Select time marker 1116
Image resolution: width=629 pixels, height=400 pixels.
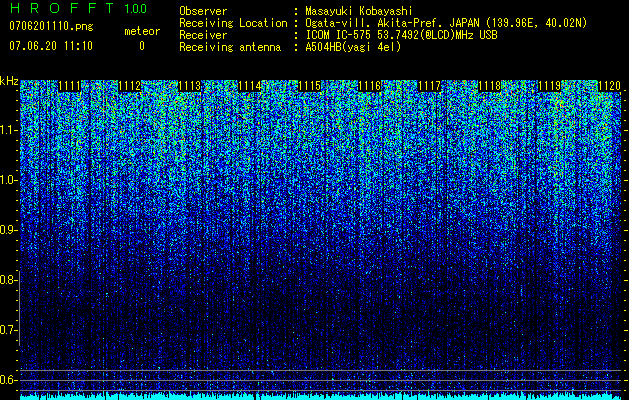(369, 86)
